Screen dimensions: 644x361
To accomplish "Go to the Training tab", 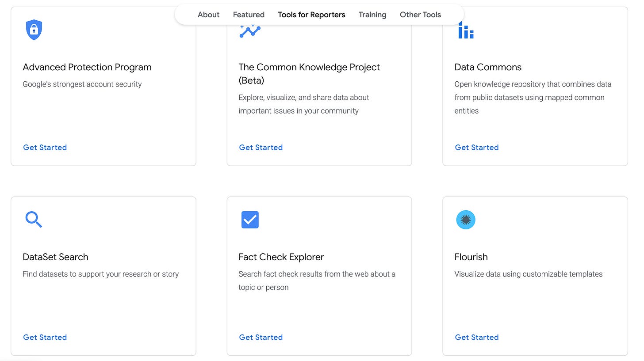I will pyautogui.click(x=372, y=15).
